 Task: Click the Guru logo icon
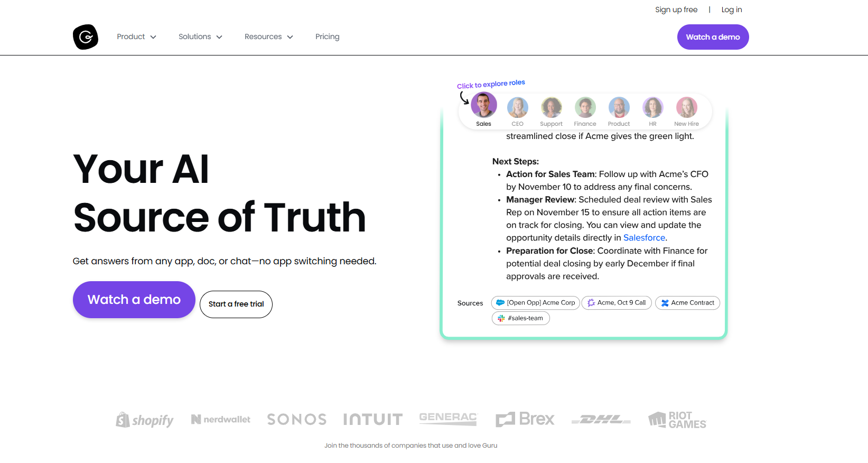point(86,37)
